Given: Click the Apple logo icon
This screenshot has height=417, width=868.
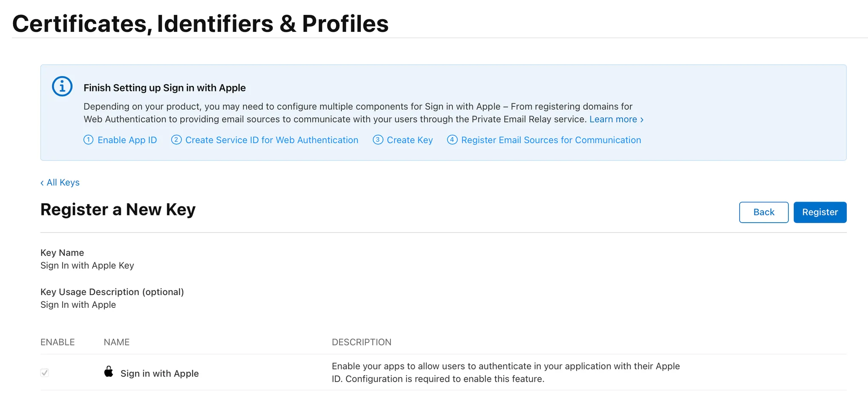Looking at the screenshot, I should (x=108, y=372).
